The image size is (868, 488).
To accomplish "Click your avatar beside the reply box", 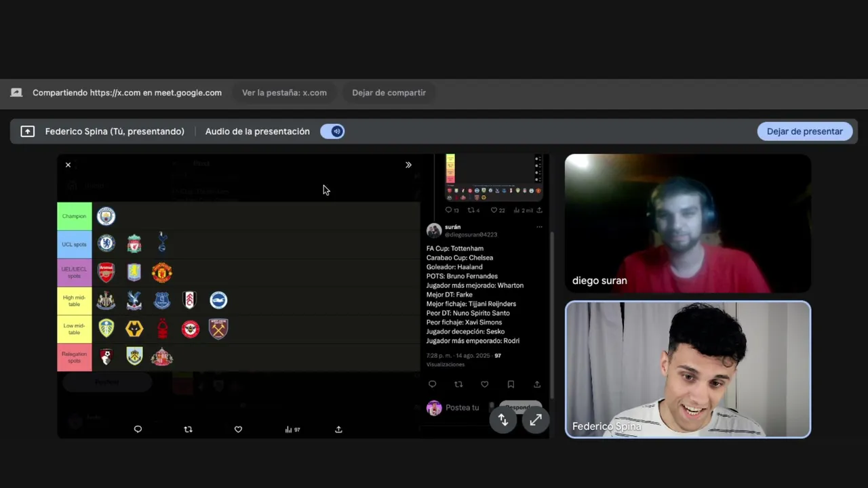I will [434, 408].
